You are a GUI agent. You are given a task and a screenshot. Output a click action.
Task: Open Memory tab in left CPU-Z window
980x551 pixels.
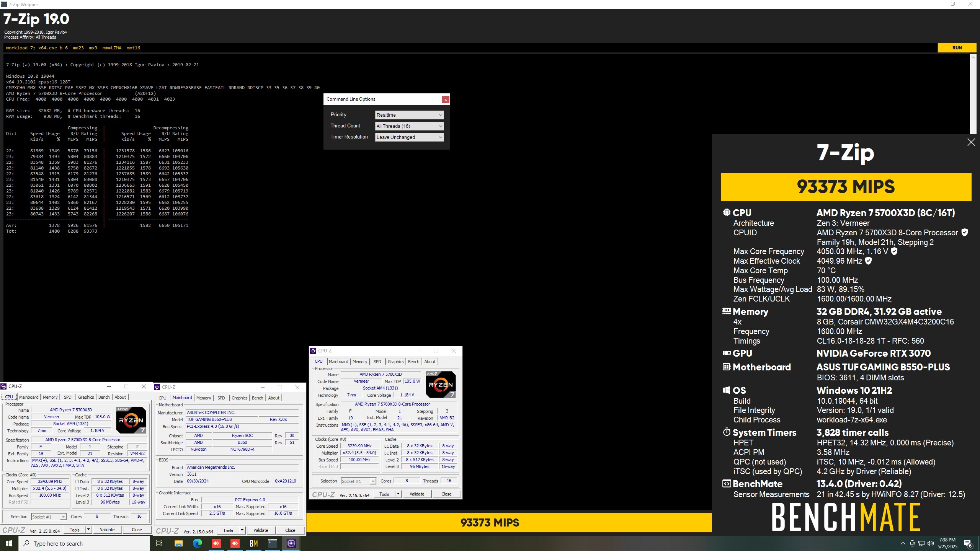click(x=50, y=397)
